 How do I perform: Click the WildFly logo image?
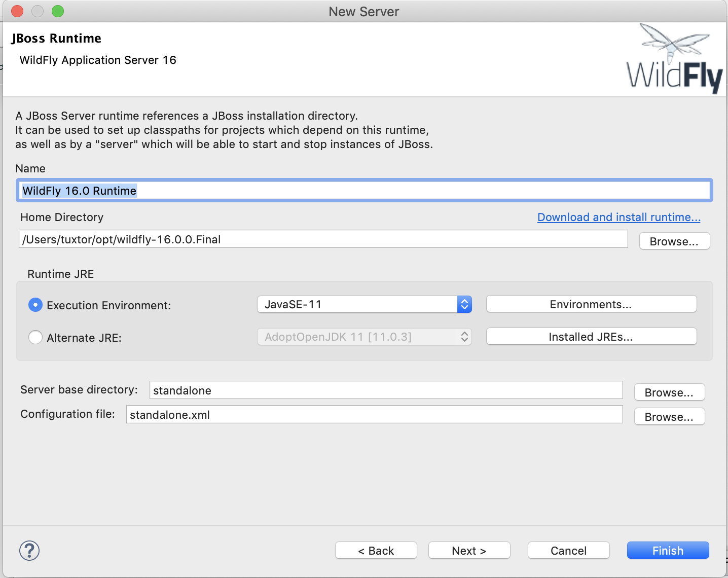[x=674, y=59]
